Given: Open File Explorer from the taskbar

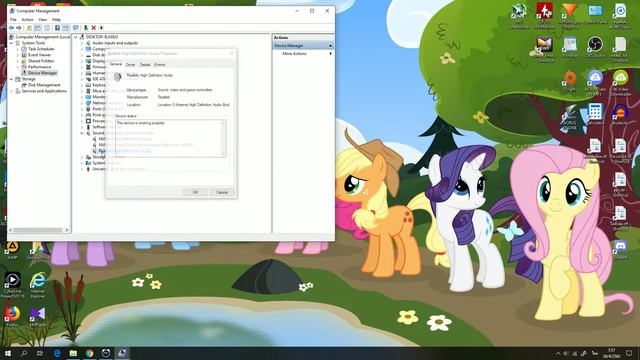Looking at the screenshot, I should (73, 353).
